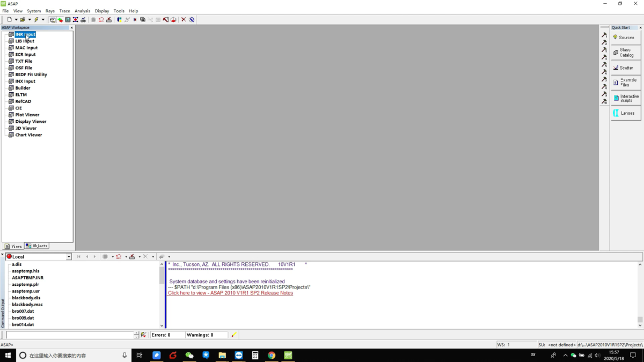Click the blue circle-slash toolbar icon
The height and width of the screenshot is (362, 644).
click(192, 20)
